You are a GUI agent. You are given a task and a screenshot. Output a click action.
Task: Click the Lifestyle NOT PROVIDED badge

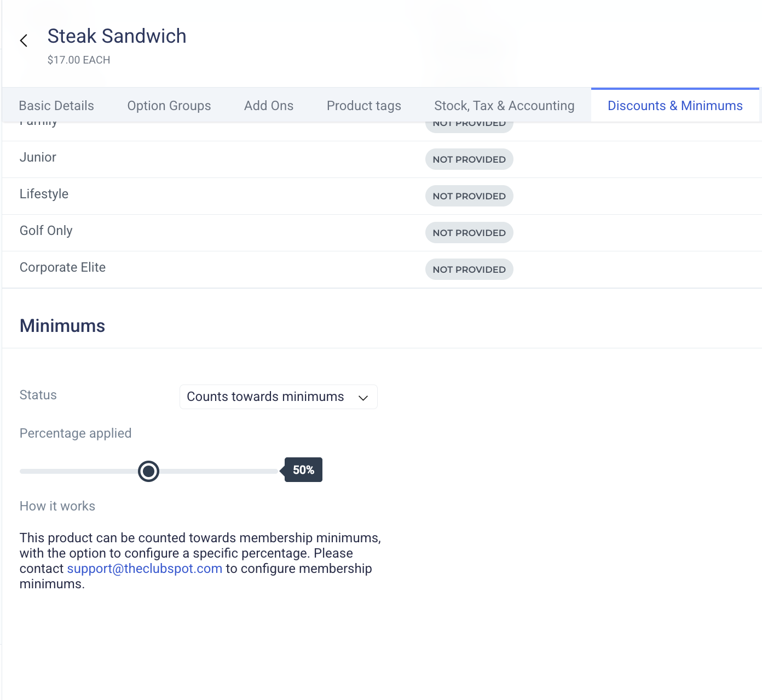(469, 196)
